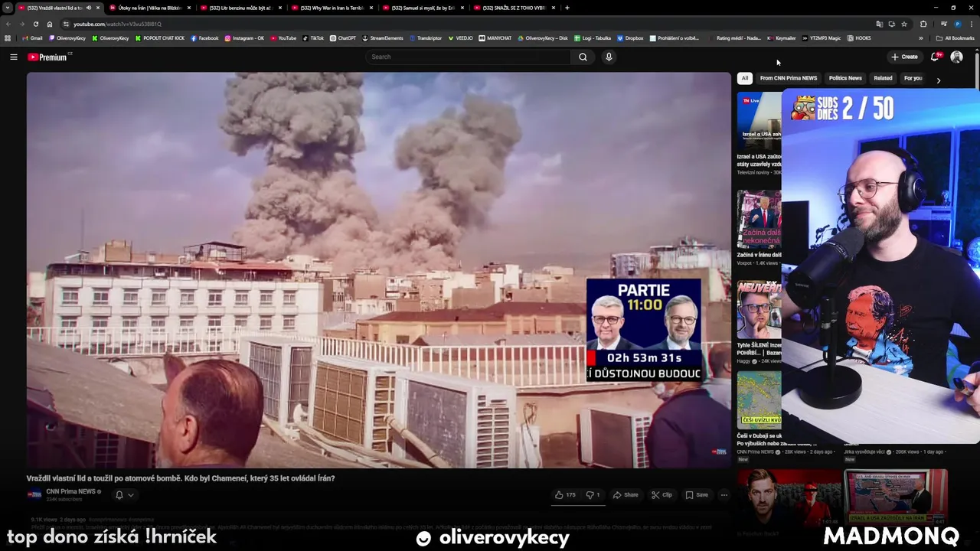Save the video to a playlist
This screenshot has width=980, height=551.
click(x=697, y=495)
